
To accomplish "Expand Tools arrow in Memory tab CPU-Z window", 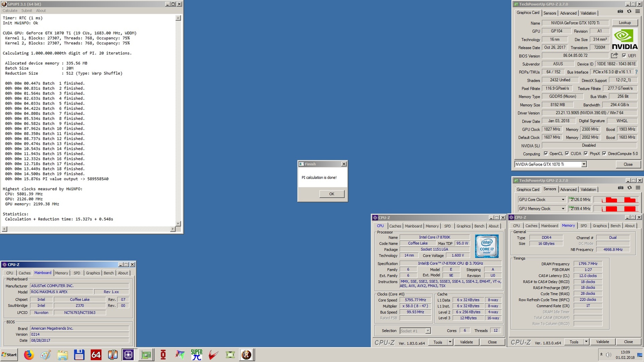I will pyautogui.click(x=586, y=342).
